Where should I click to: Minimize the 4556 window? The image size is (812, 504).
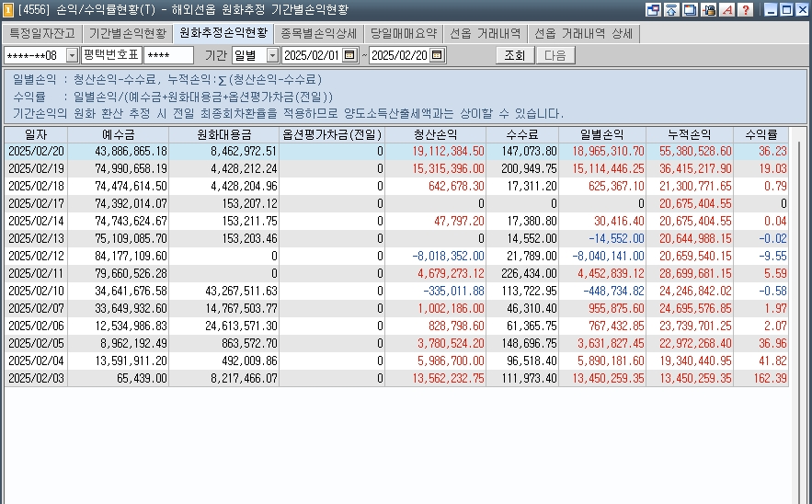click(772, 9)
